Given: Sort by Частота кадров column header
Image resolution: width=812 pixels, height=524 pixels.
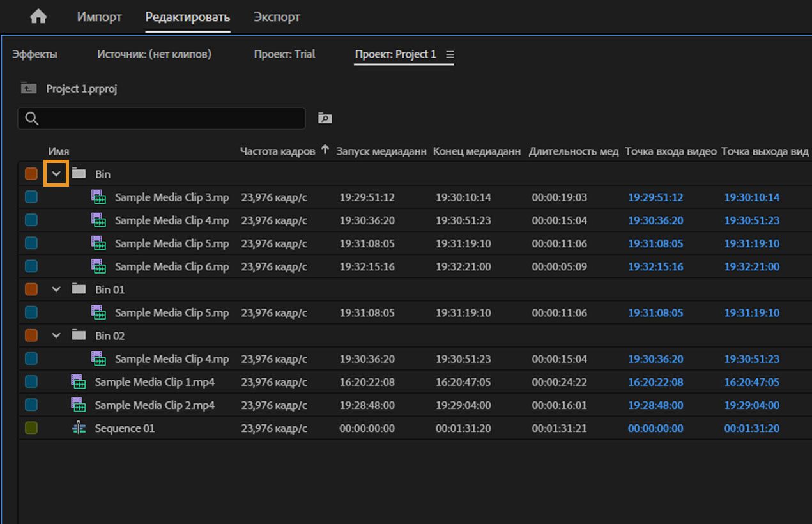Looking at the screenshot, I should click(x=277, y=151).
